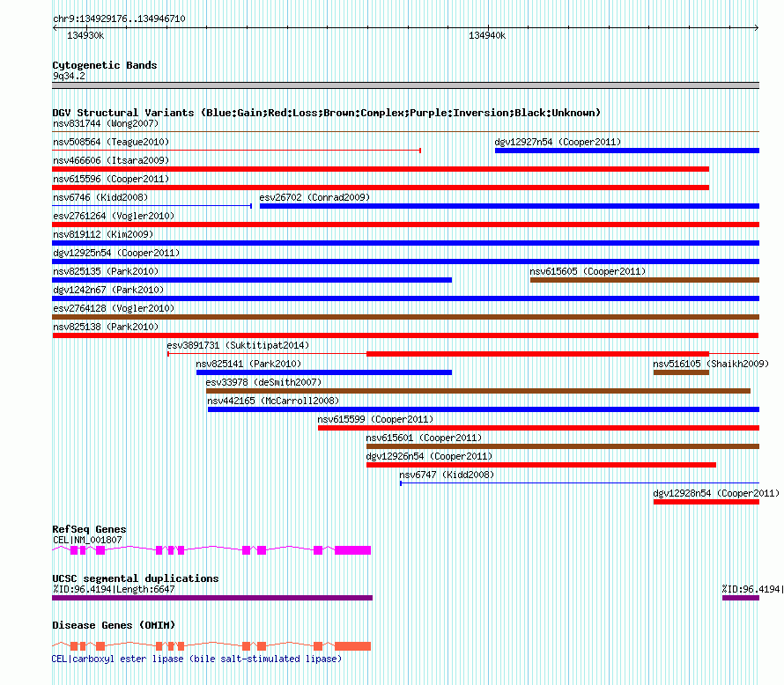
Task: Select the nsv825141 (Park2010) label
Action: 248,364
